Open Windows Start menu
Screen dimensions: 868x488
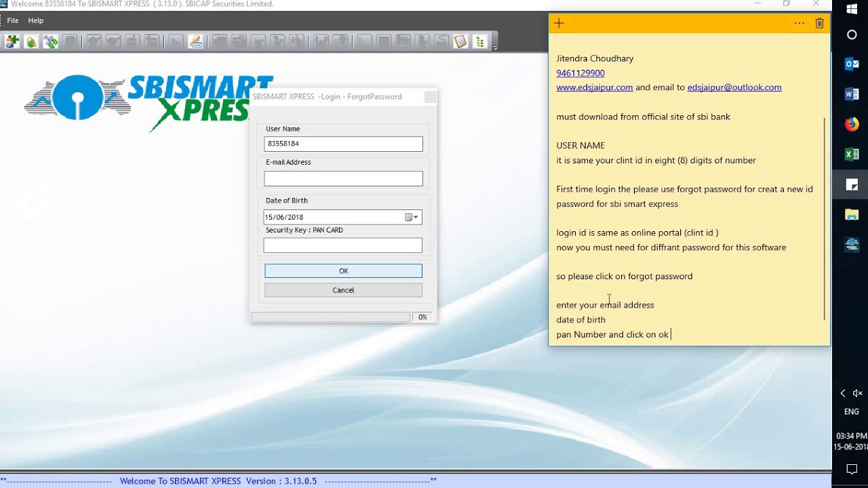tap(852, 9)
